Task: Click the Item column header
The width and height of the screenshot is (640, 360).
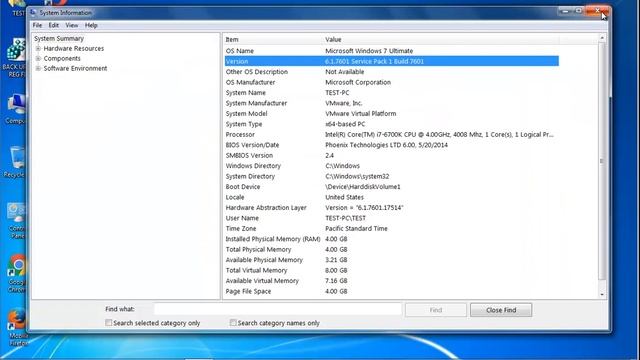Action: [273, 40]
